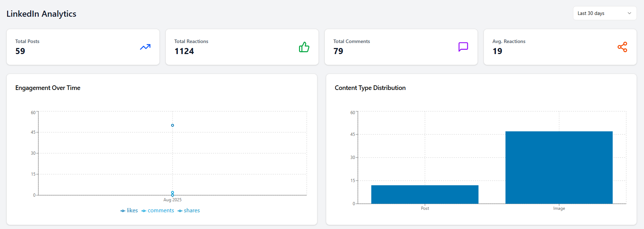644x229 pixels.
Task: Toggle the shares series in the chart legend
Action: 189,211
